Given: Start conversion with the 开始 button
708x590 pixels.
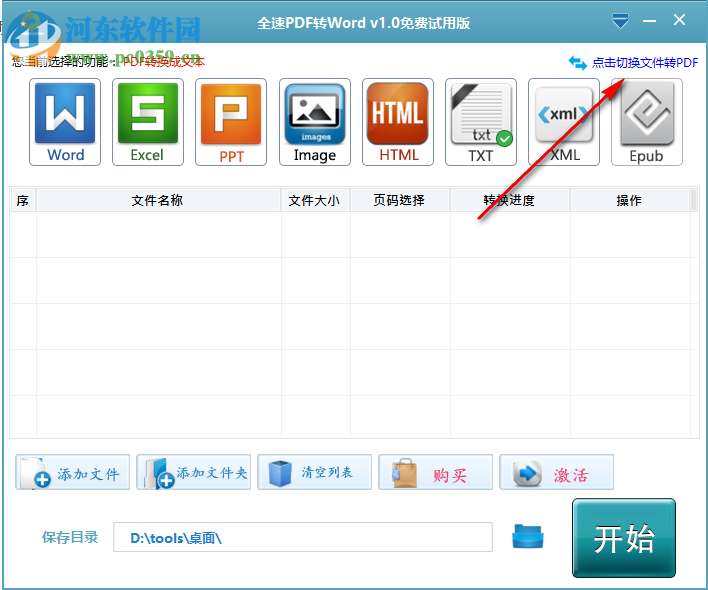Looking at the screenshot, I should pyautogui.click(x=624, y=538).
